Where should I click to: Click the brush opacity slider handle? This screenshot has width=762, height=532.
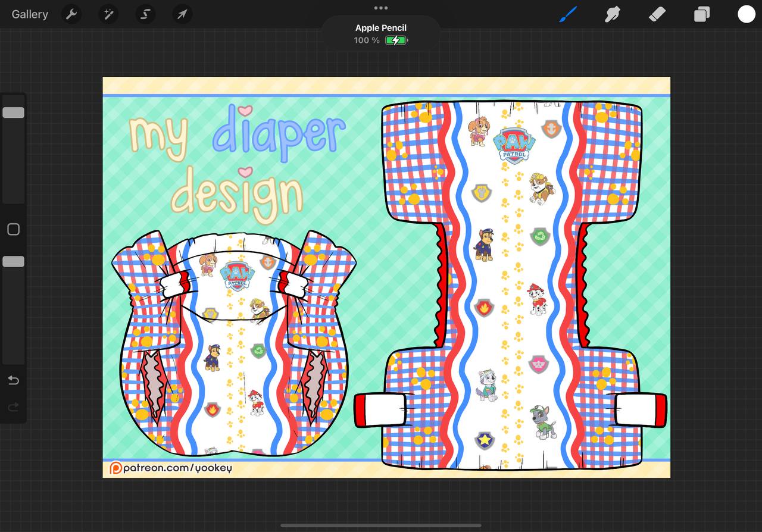(13, 261)
